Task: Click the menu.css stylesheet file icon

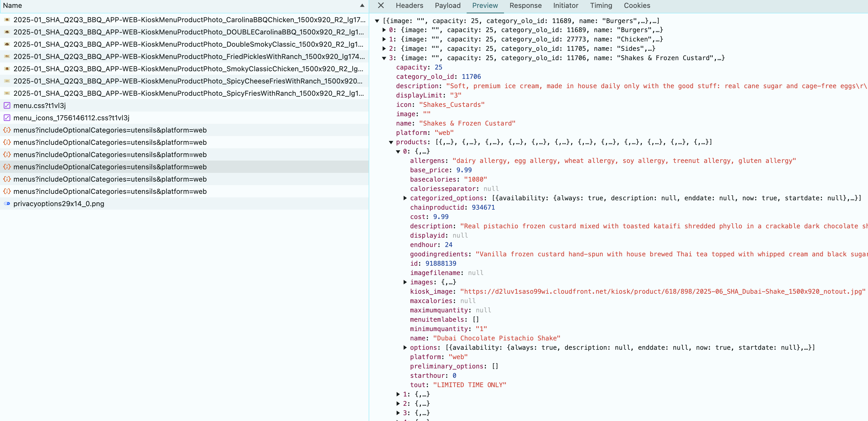Action: tap(7, 106)
